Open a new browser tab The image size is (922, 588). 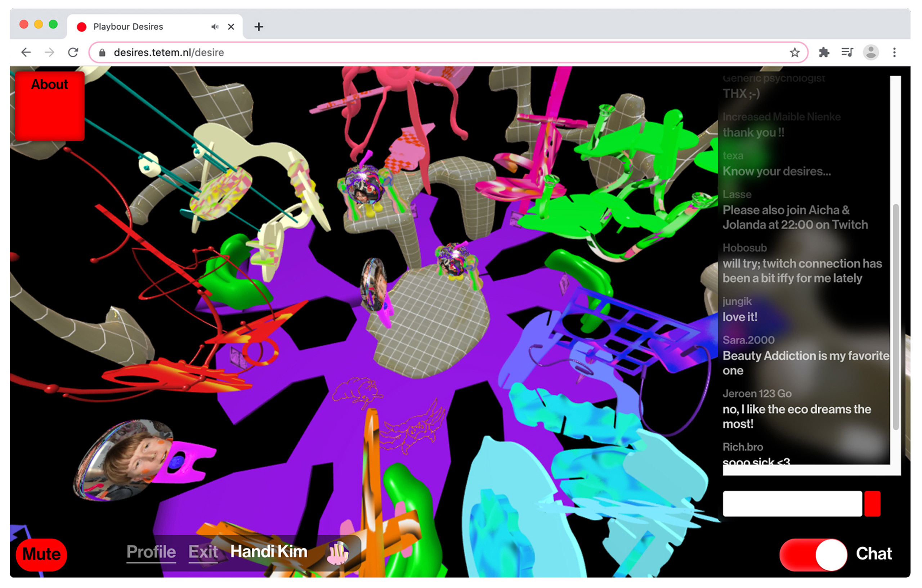click(x=259, y=27)
